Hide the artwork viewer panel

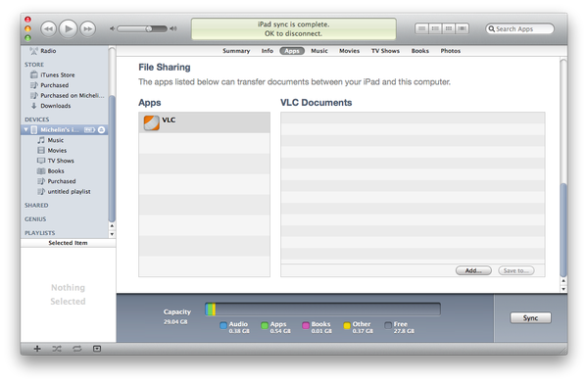(97, 349)
